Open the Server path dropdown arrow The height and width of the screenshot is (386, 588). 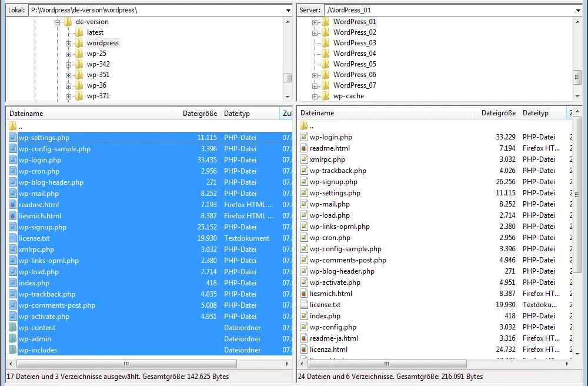pos(578,10)
